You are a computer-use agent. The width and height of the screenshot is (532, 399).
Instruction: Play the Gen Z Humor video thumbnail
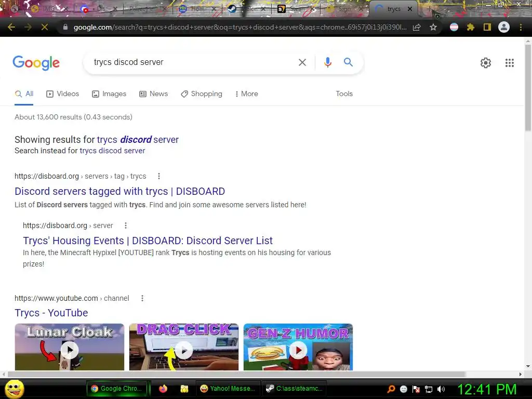pyautogui.click(x=298, y=347)
